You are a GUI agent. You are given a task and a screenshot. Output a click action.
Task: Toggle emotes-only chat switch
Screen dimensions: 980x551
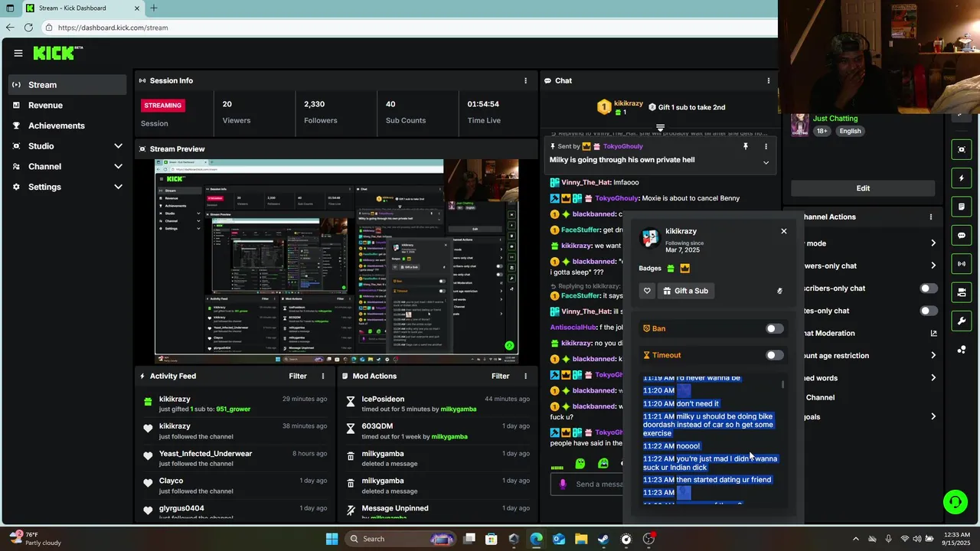click(x=928, y=311)
